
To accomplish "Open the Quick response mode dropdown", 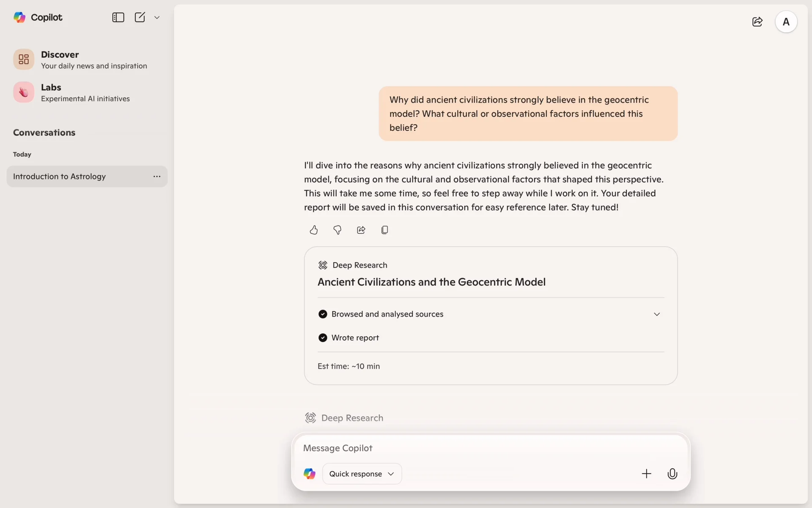I will coord(362,474).
